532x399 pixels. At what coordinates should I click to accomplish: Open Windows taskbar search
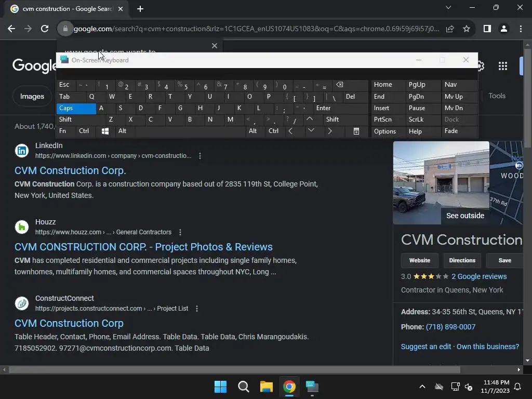click(x=243, y=387)
